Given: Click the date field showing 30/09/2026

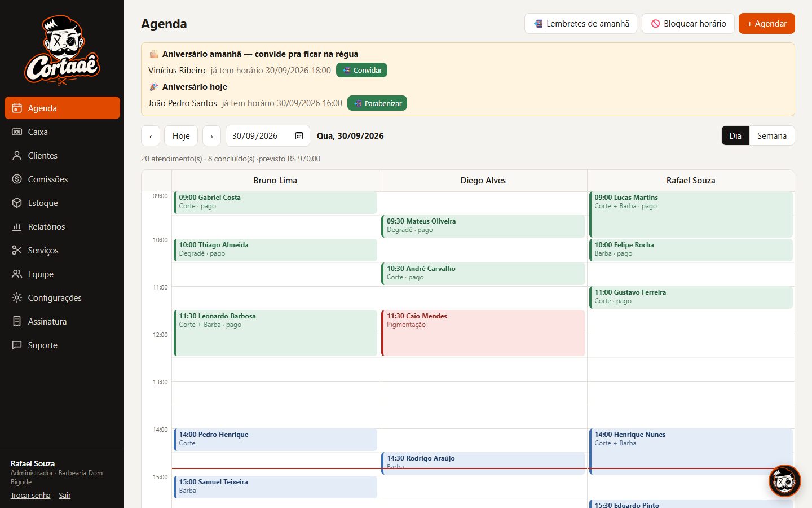Looking at the screenshot, I should (x=268, y=136).
